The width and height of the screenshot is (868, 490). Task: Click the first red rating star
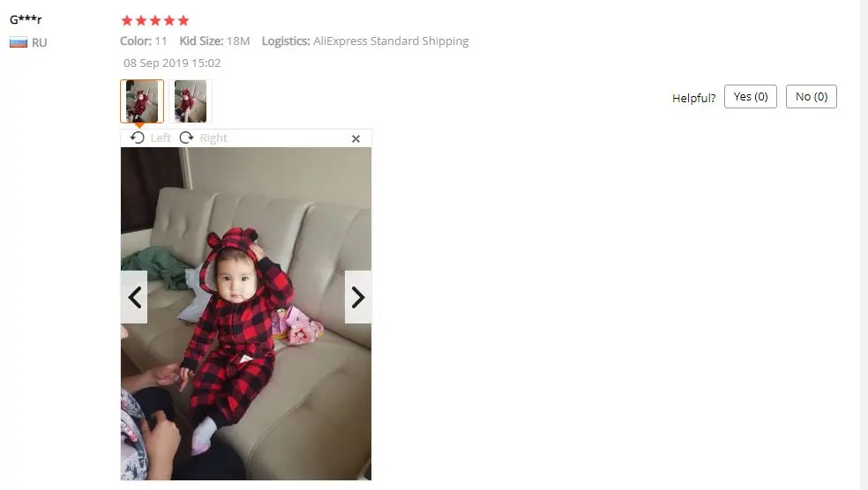(x=127, y=21)
